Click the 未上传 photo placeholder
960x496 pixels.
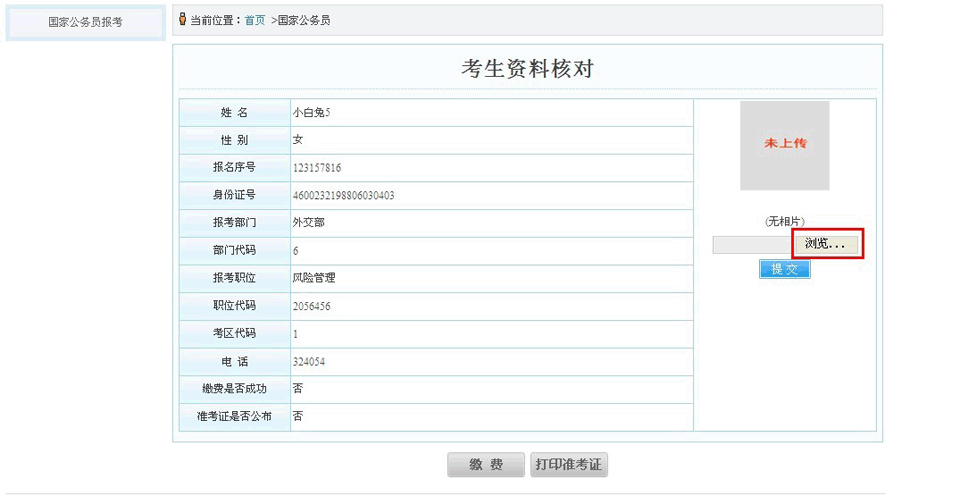[785, 145]
